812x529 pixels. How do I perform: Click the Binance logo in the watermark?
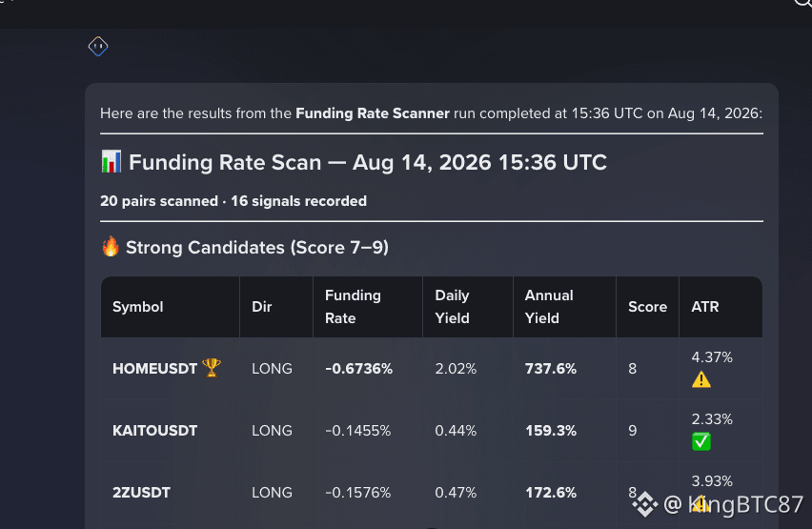[644, 503]
